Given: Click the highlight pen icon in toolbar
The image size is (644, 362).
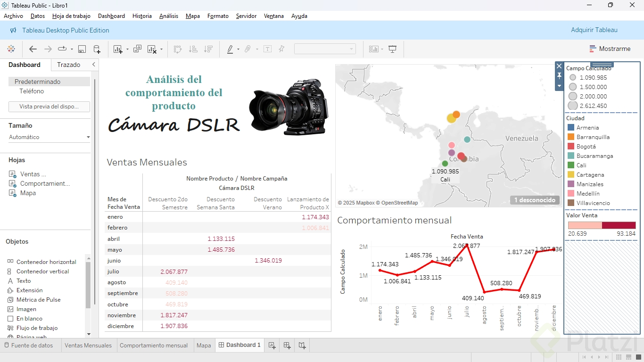Looking at the screenshot, I should tap(230, 49).
